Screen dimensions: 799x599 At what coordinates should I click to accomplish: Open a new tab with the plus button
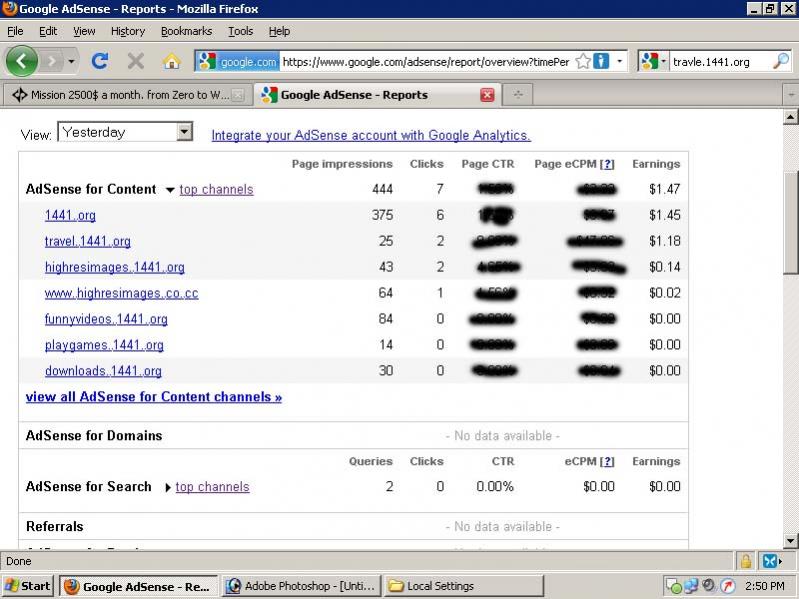pos(518,95)
